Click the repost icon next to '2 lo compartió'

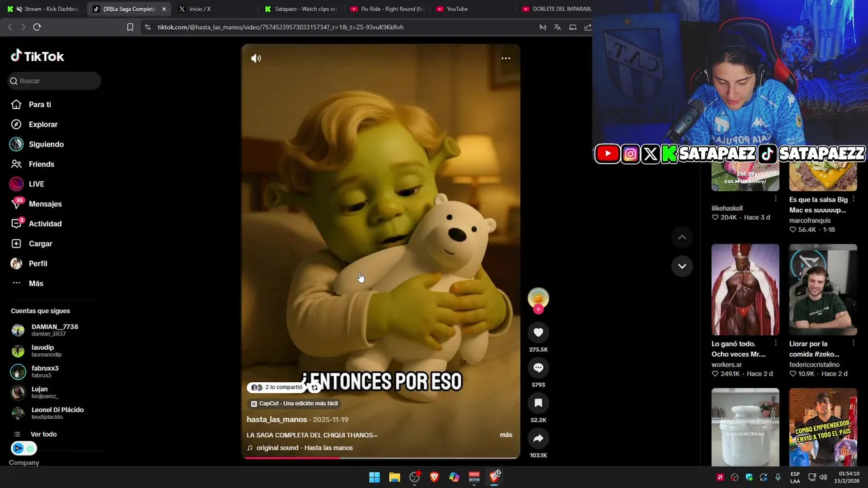315,388
